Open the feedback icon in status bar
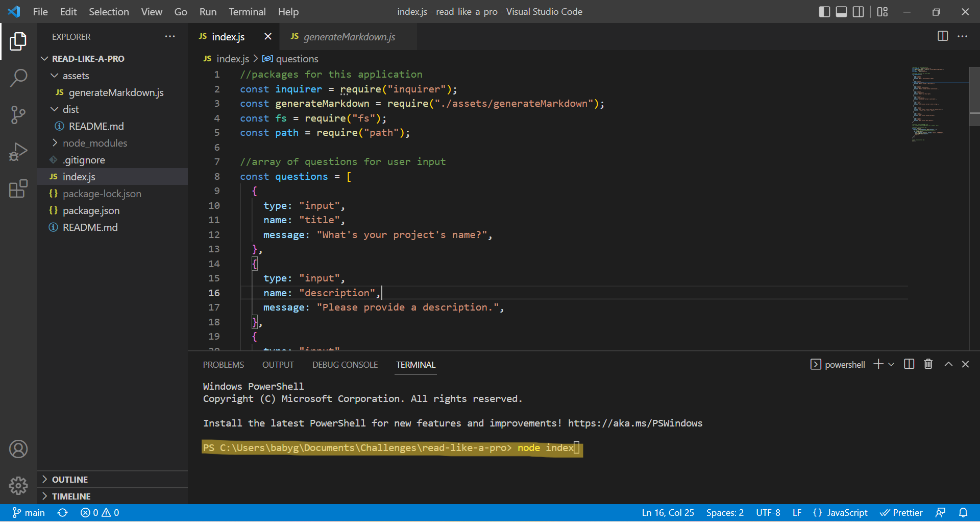This screenshot has width=980, height=522. click(940, 513)
